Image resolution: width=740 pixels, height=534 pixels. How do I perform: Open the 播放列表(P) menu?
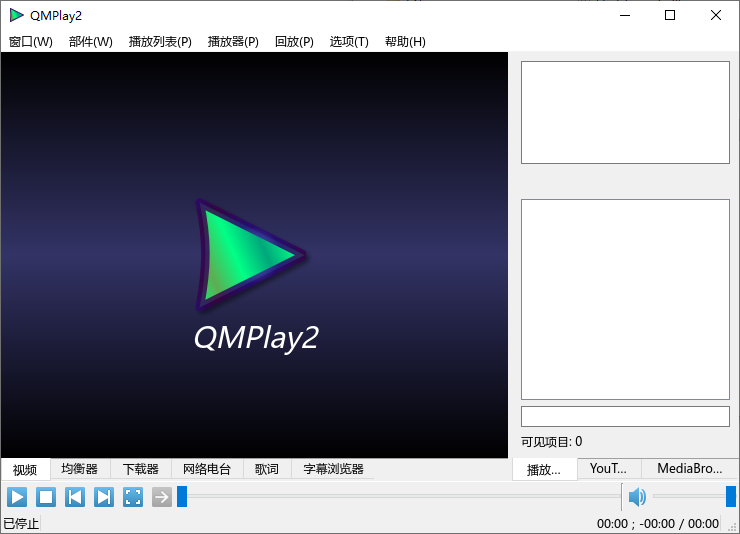160,42
